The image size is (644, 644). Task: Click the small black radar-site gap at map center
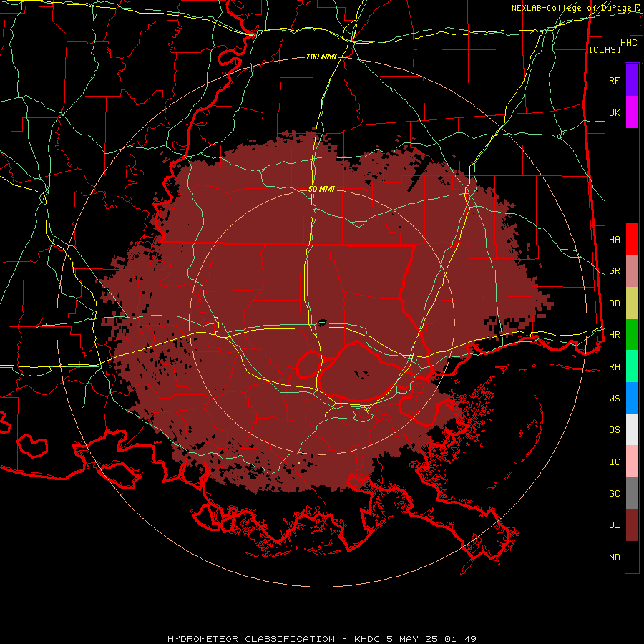321,321
